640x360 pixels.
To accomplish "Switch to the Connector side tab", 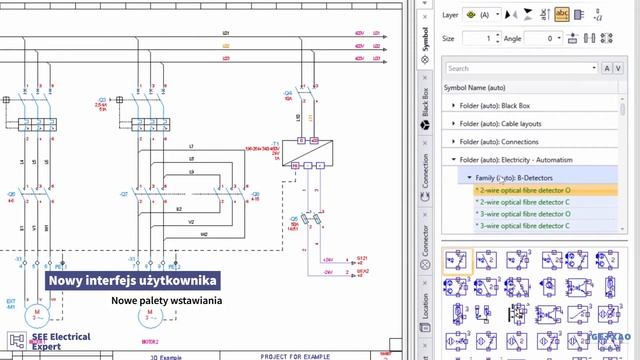I will coord(425,247).
